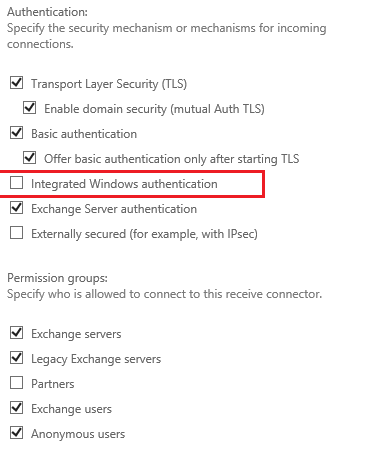Click the 'Exchange Server authentication' label text
Screen dimensions: 376x456
(x=114, y=209)
